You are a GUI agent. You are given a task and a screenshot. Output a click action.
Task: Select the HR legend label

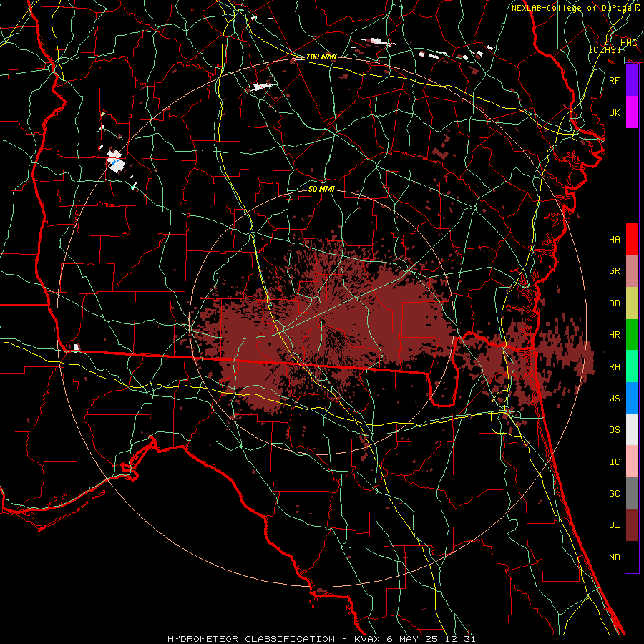tap(615, 335)
